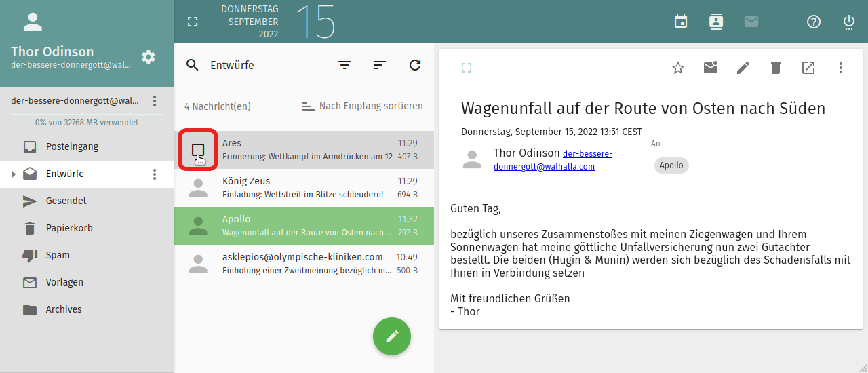Viewport: 868px width, 373px height.
Task: Open the message from König Zeus
Action: click(304, 188)
